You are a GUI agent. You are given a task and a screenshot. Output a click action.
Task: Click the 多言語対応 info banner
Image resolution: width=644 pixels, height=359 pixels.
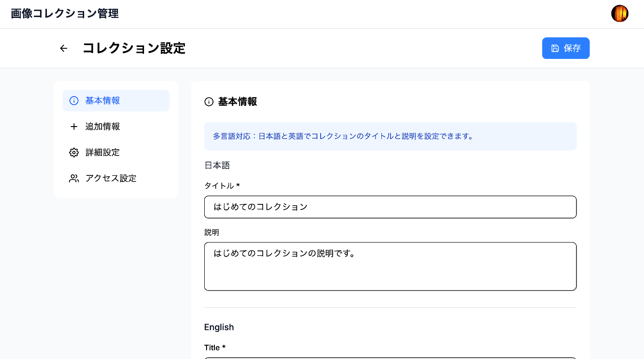point(390,136)
